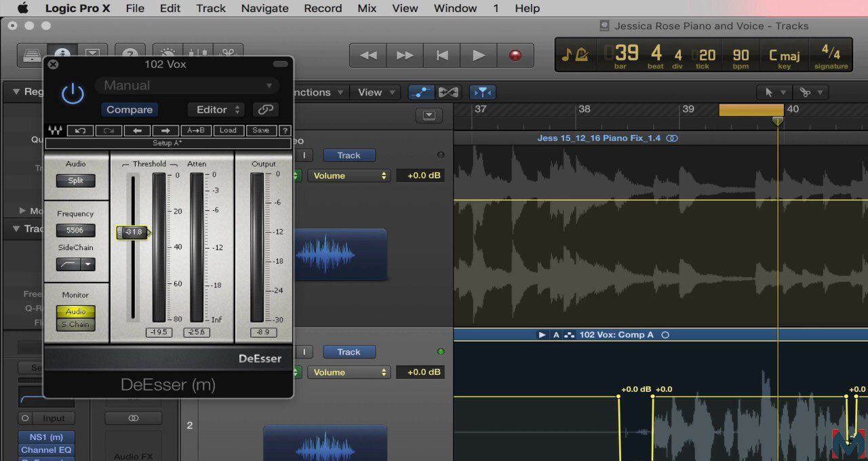Open the Record menu
The image size is (868, 461).
[x=323, y=8]
